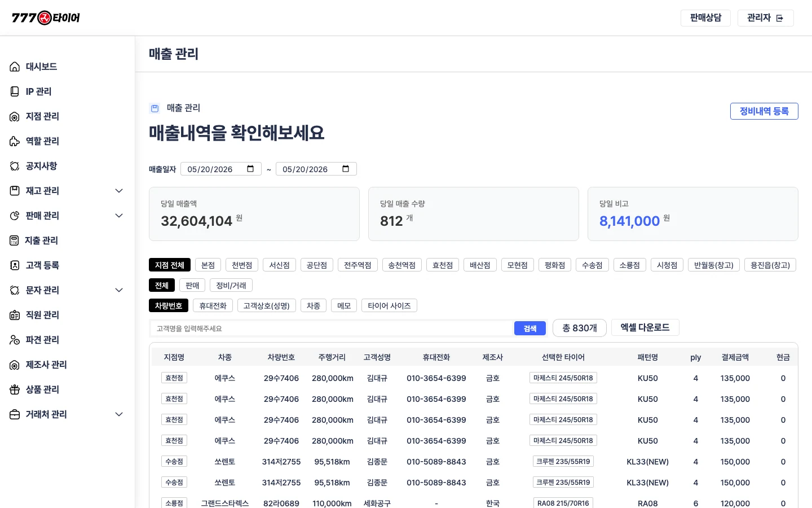Expand the 판매 관리 submenu chevron

coord(119,216)
